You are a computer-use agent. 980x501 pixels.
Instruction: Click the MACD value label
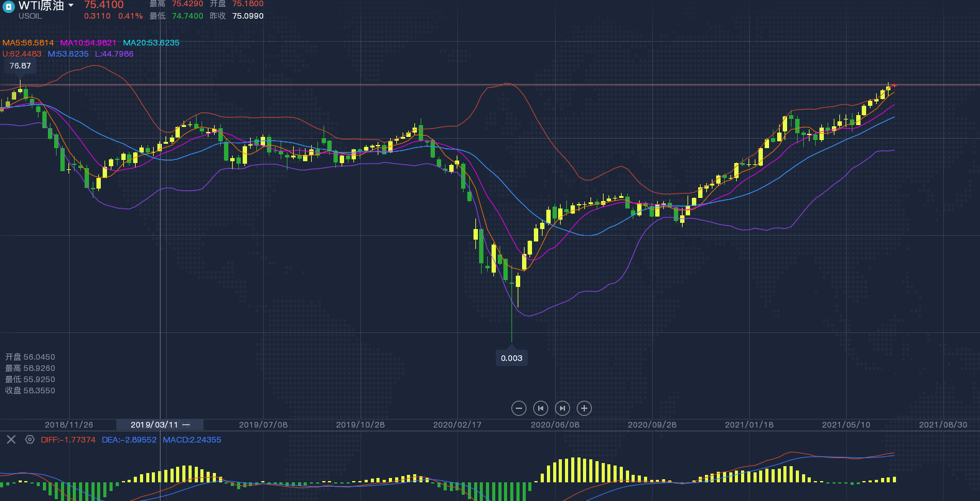tap(192, 440)
